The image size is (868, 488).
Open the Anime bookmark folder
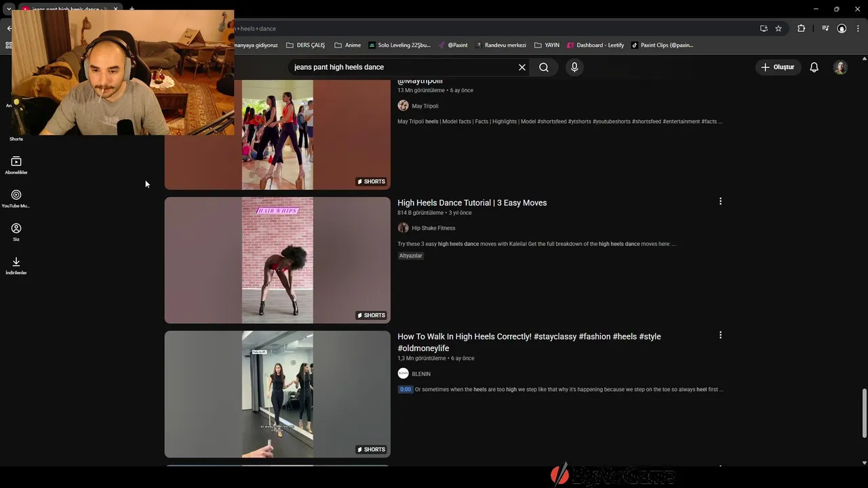[348, 45]
